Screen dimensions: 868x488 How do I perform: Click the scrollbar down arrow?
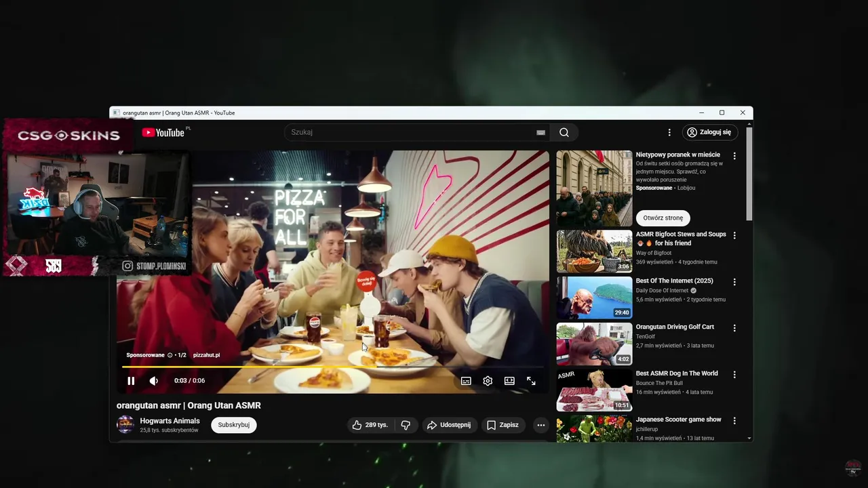(749, 439)
